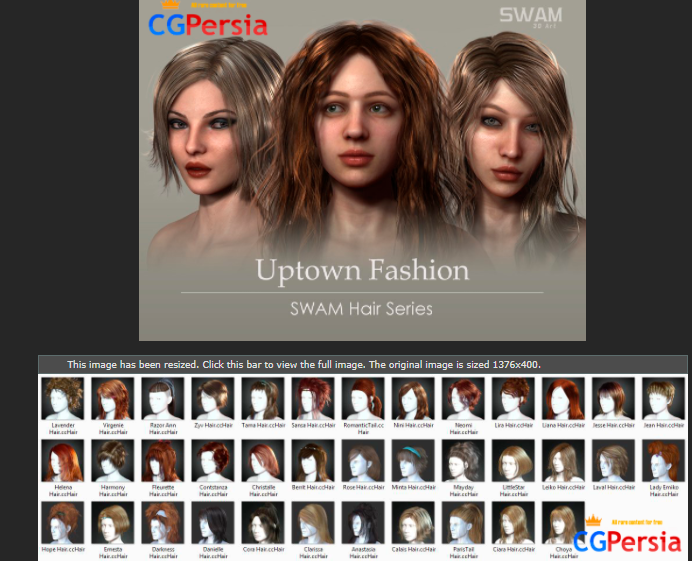
Task: Pick the Razor Ann Hair thumbnail
Action: click(x=163, y=399)
